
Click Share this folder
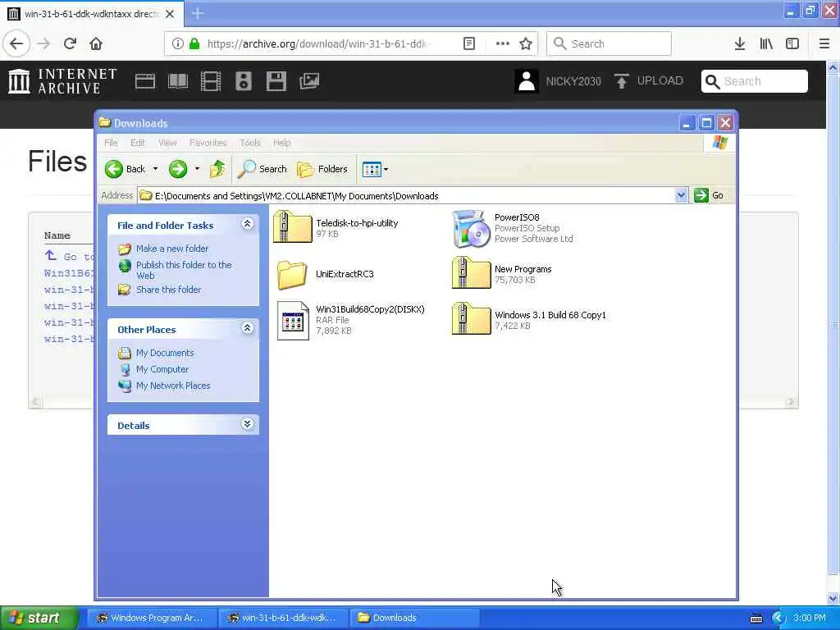(x=168, y=290)
